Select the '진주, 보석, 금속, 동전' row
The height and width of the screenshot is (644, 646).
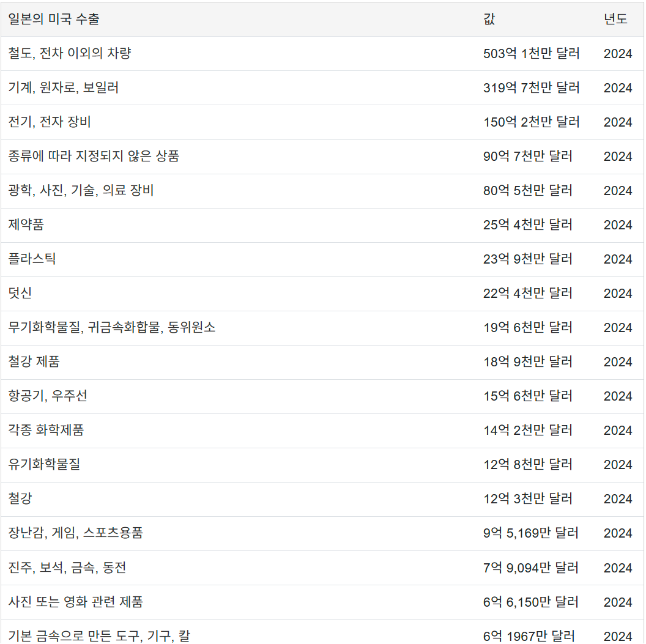67,568
